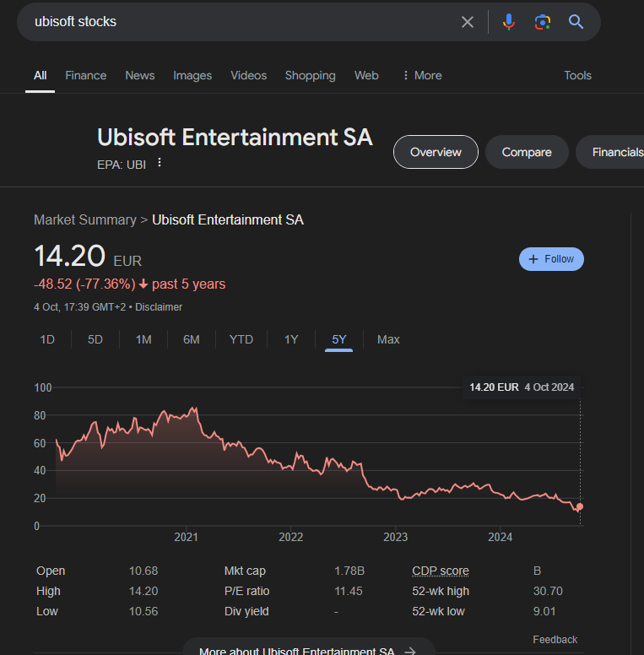Show the 1Y chart range
The height and width of the screenshot is (655, 644).
click(x=291, y=339)
